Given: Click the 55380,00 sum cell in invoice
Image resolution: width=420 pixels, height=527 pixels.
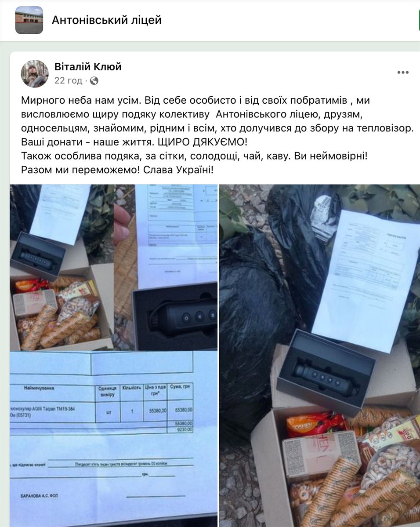Looking at the screenshot, I should (184, 410).
